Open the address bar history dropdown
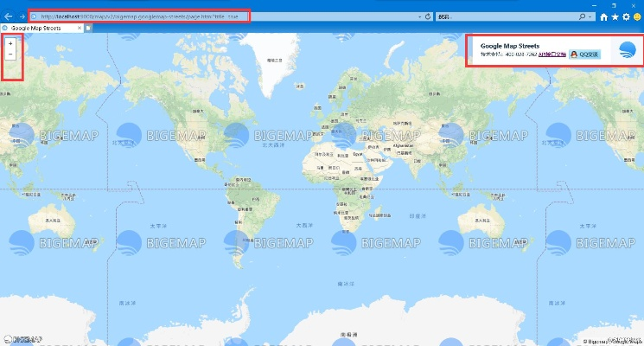The height and width of the screenshot is (346, 644). click(x=419, y=16)
